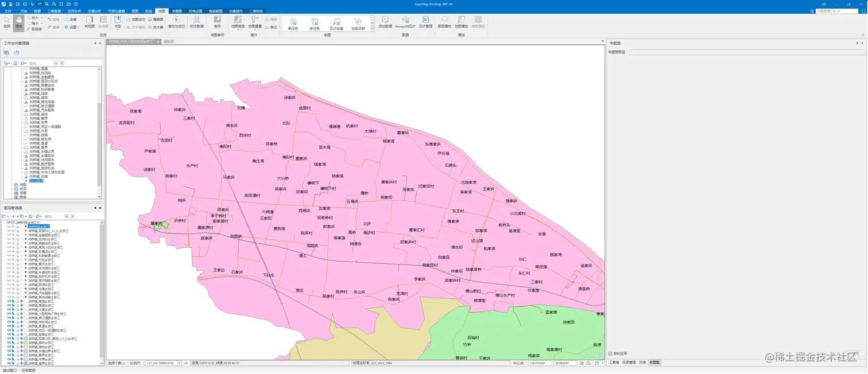Hide the 洪桥镇_铁路@浙江 layer

click(x=9, y=334)
